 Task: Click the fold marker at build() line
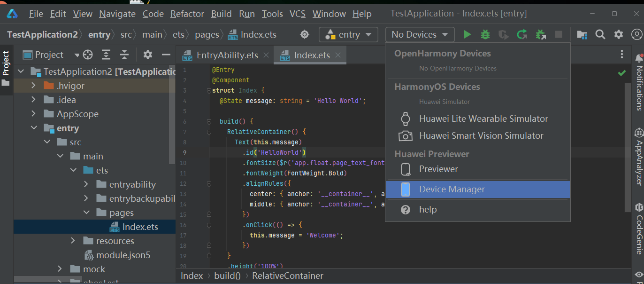(209, 121)
